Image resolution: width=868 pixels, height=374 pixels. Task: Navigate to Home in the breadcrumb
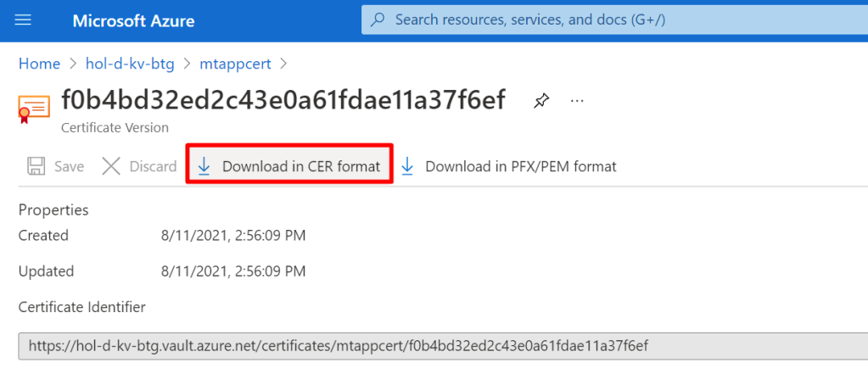pos(39,64)
